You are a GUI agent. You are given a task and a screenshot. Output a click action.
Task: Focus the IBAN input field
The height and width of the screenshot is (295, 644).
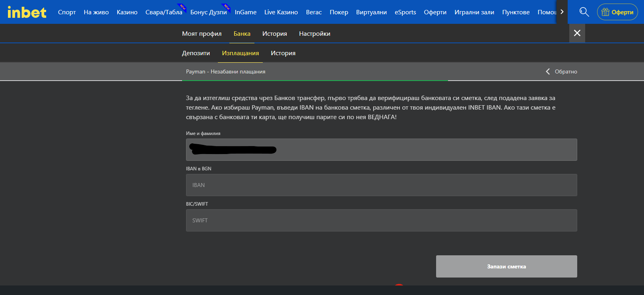[382, 185]
